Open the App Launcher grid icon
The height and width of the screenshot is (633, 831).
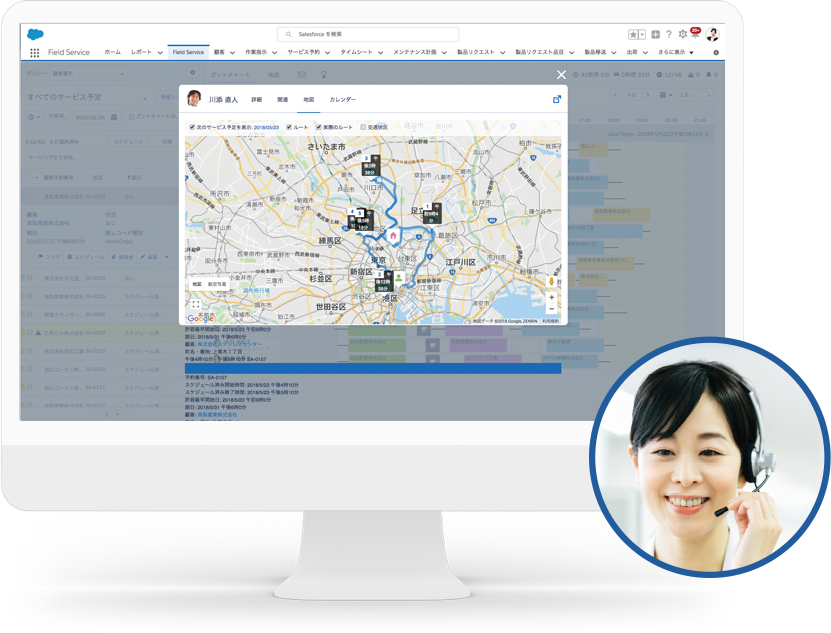34,52
